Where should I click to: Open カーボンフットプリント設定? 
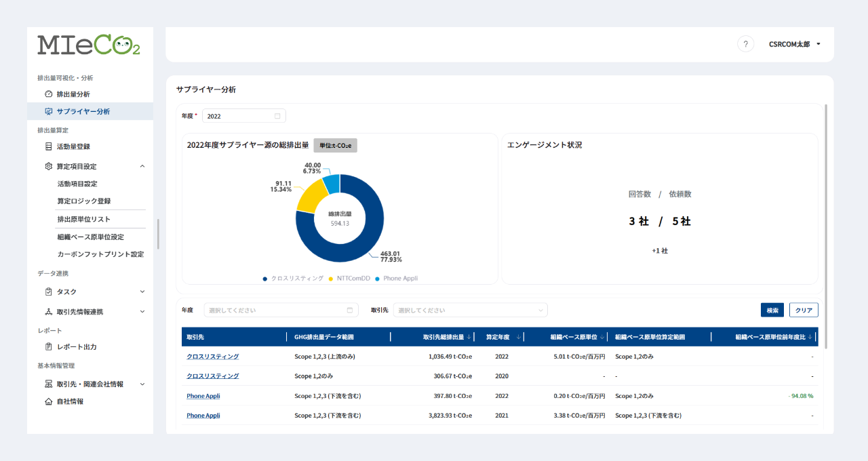click(x=100, y=255)
